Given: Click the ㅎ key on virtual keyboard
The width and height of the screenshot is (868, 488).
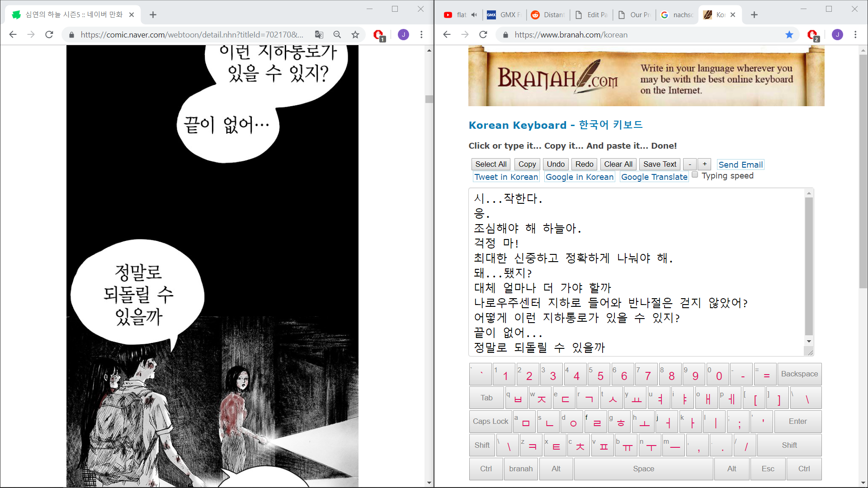Looking at the screenshot, I should click(x=619, y=422).
